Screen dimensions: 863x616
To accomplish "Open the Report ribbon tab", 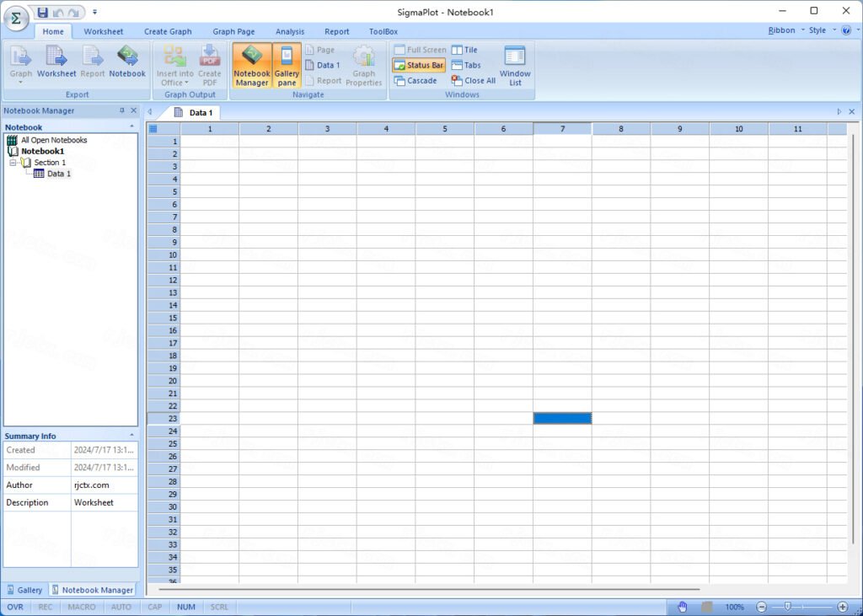I will click(337, 31).
